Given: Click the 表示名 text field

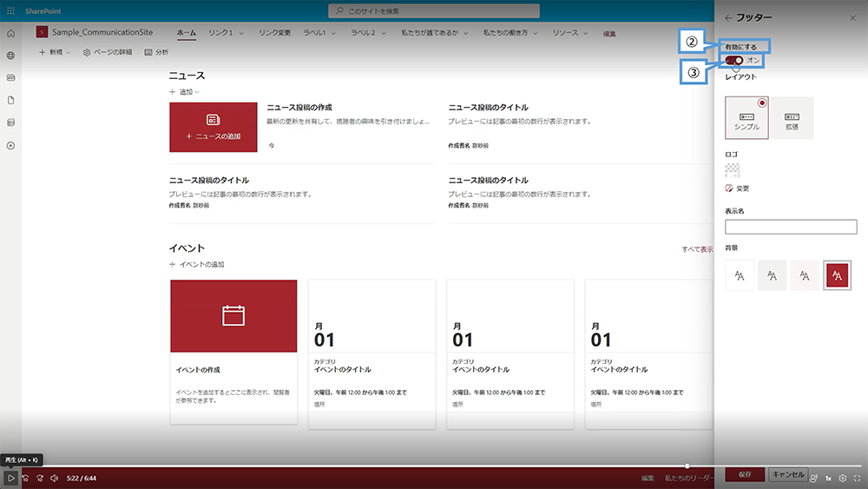Looking at the screenshot, I should click(x=791, y=227).
